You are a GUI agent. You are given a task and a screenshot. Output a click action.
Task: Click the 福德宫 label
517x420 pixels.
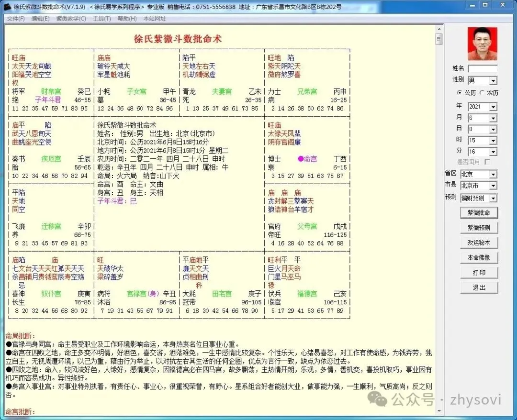click(307, 294)
